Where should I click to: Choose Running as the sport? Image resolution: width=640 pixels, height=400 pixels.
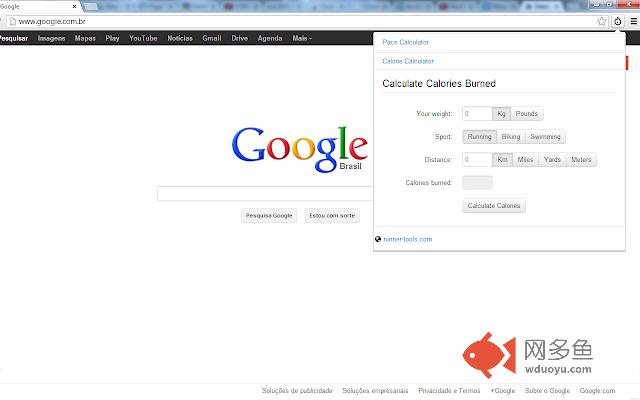480,137
